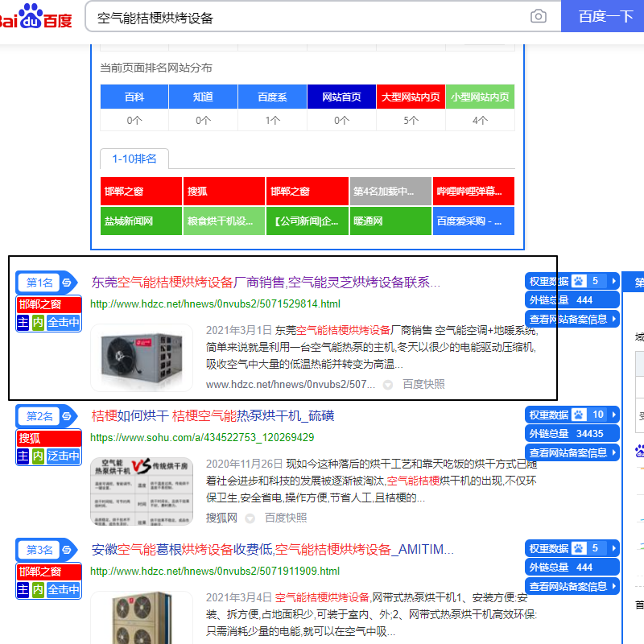Open URL hdzc.net/hnews/0nvubs2/5071529814.html
The width and height of the screenshot is (644, 644).
(215, 304)
